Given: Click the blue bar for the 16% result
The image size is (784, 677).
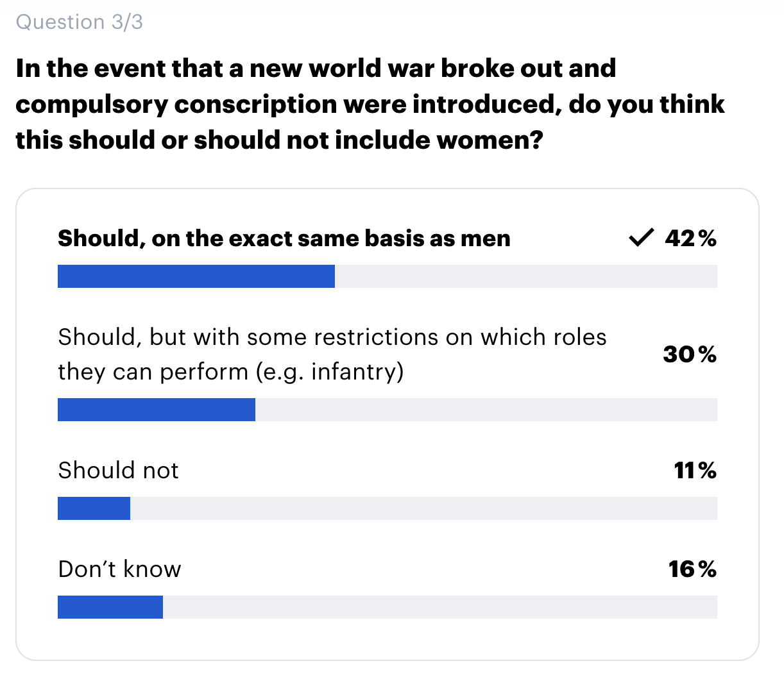Looking at the screenshot, I should point(110,607).
